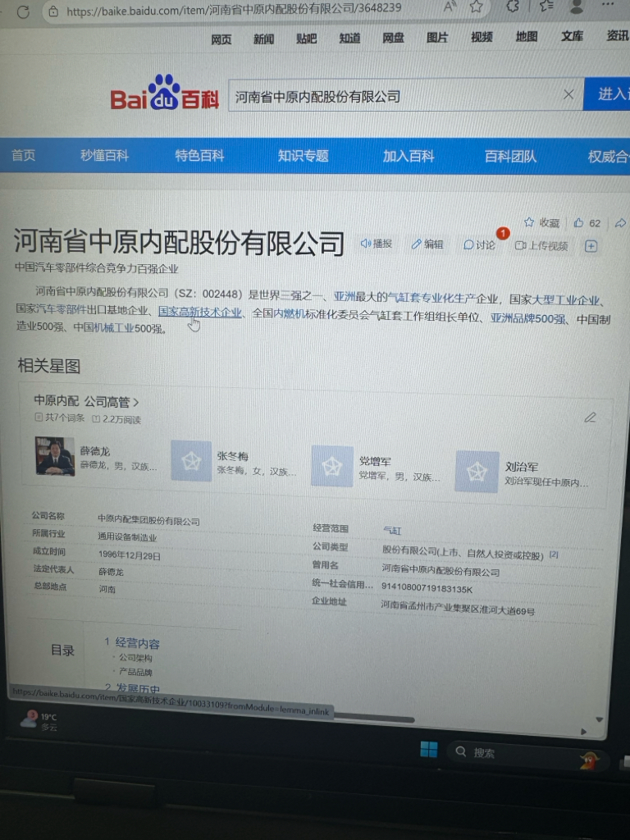Click the 气缸 link under 经营范围
Image resolution: width=630 pixels, height=840 pixels.
pyautogui.click(x=391, y=531)
